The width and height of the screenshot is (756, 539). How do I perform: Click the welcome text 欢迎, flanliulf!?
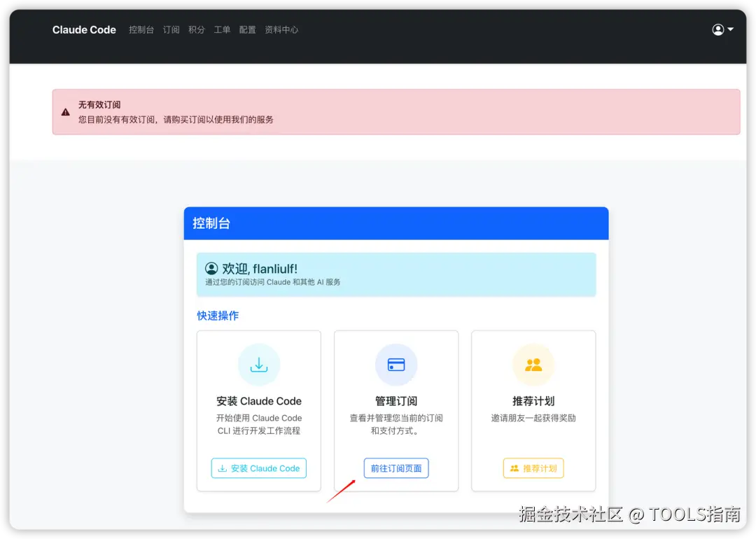[x=260, y=269]
